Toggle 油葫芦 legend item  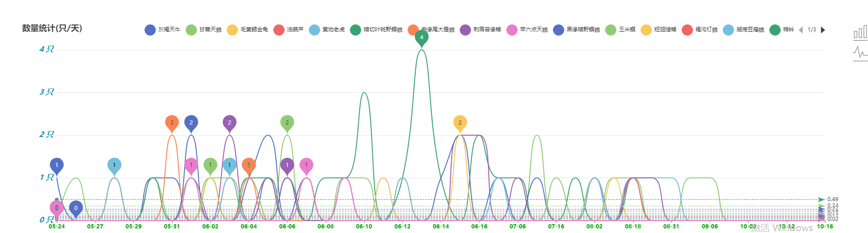[288, 30]
